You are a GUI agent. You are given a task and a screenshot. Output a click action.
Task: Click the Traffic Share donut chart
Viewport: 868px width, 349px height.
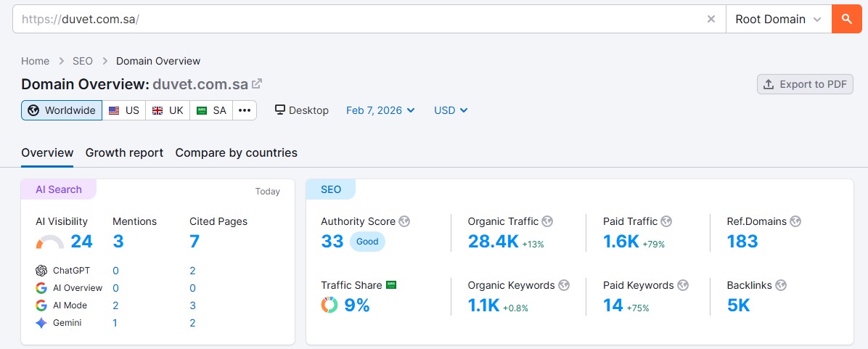329,305
